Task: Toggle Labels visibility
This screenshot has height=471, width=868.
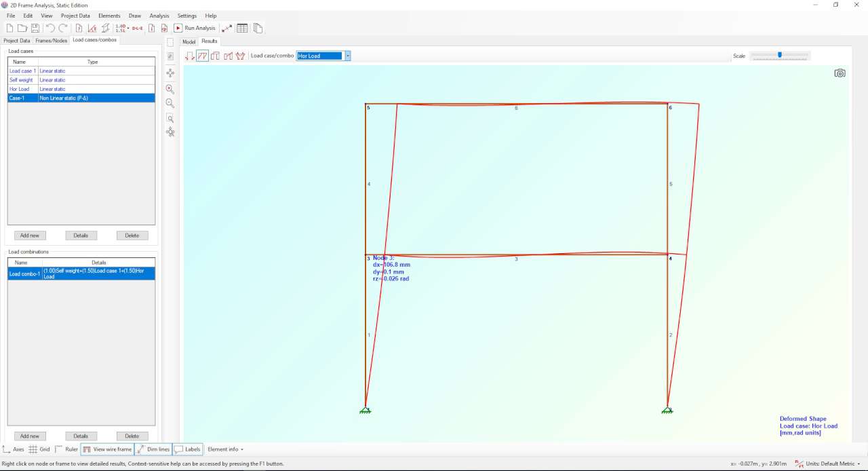Action: tap(187, 449)
